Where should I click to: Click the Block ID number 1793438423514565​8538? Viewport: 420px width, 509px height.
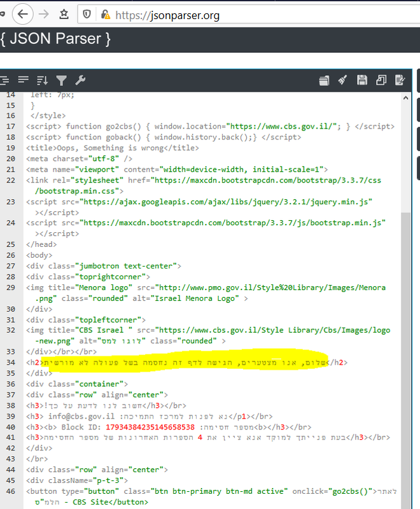click(x=150, y=427)
